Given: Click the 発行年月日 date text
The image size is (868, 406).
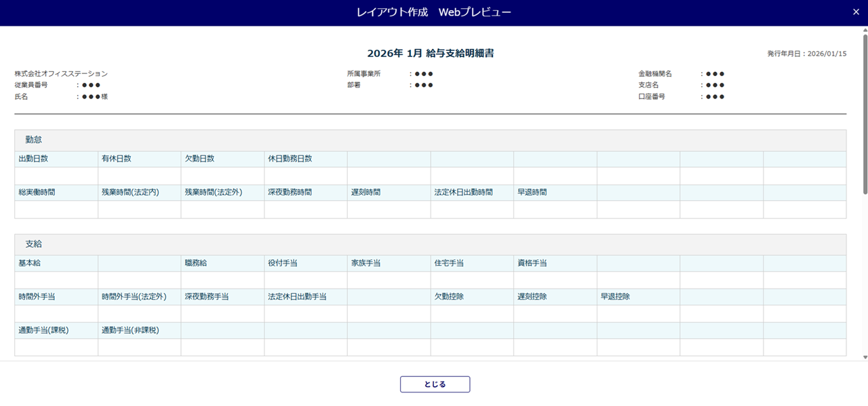Looking at the screenshot, I should point(806,54).
